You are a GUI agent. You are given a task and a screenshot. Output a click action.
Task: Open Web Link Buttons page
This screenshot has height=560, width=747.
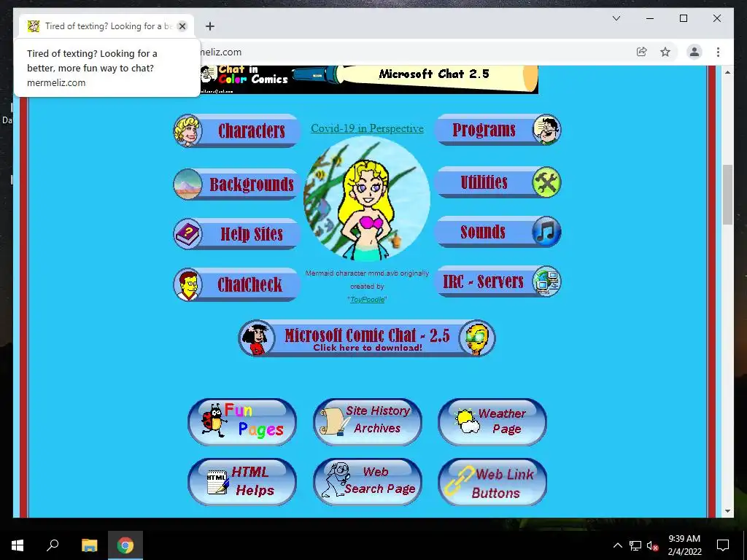(x=492, y=482)
